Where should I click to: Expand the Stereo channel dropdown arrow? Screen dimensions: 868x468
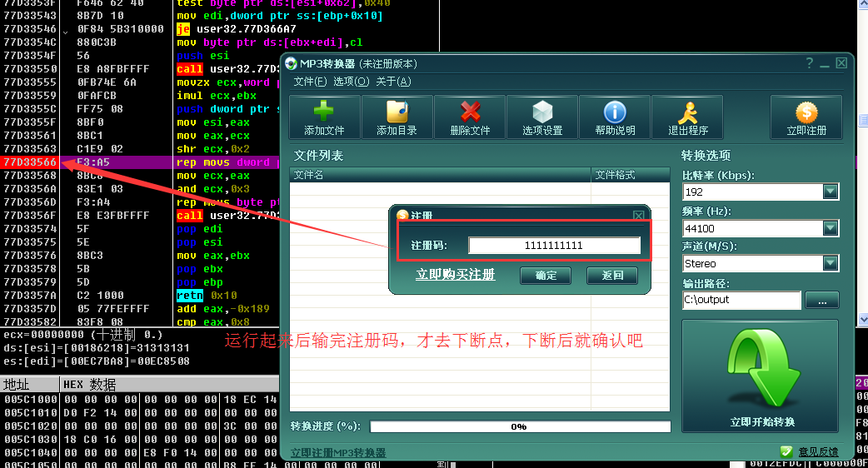[x=830, y=263]
